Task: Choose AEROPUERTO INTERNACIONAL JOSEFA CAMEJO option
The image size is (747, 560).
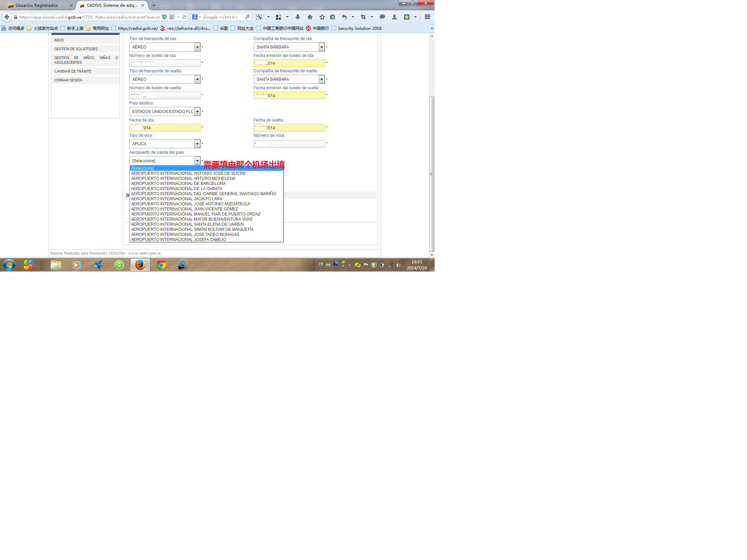Action: pyautogui.click(x=206, y=240)
